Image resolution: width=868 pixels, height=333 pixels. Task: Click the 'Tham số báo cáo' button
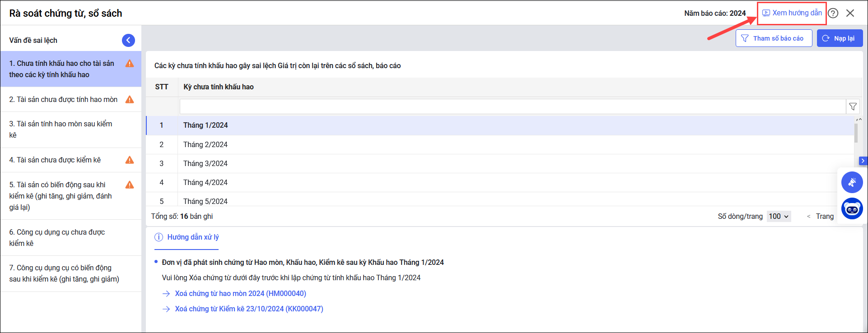point(774,38)
